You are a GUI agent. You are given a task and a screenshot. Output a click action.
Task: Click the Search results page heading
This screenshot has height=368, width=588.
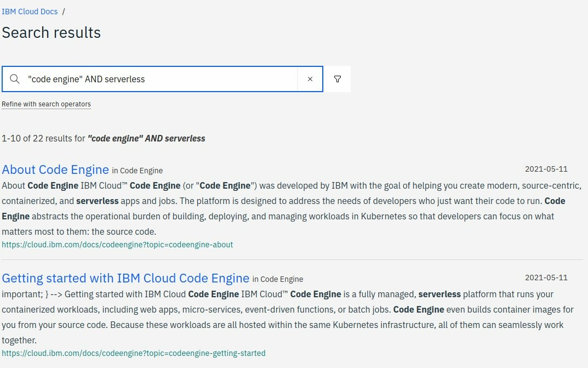pyautogui.click(x=52, y=33)
